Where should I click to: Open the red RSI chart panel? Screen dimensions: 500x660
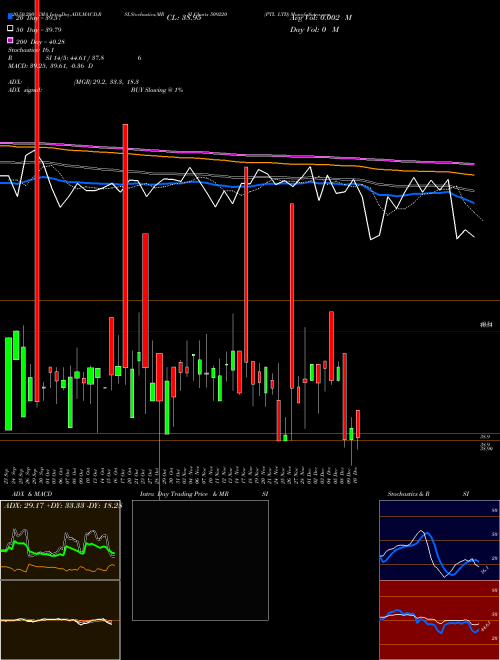[x=439, y=620]
